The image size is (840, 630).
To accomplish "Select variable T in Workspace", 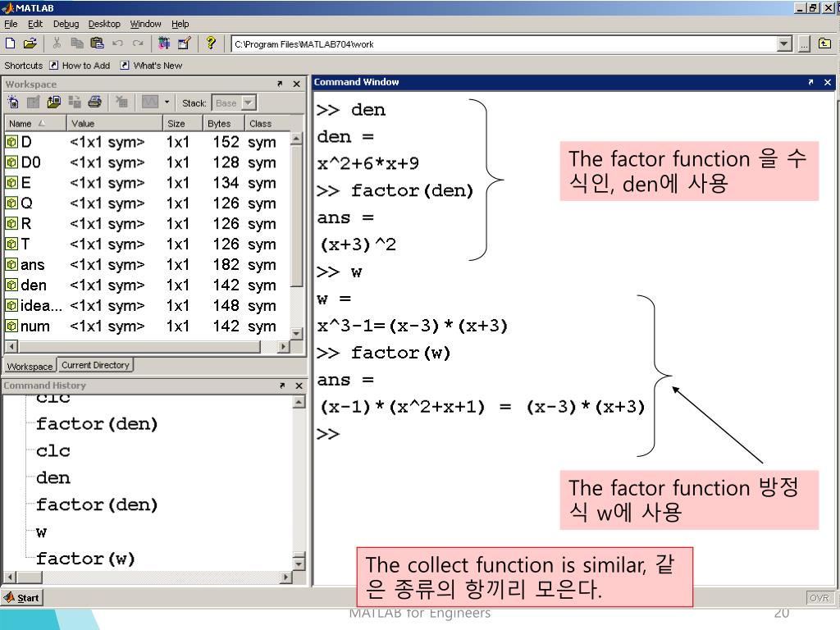I will pyautogui.click(x=147, y=244).
